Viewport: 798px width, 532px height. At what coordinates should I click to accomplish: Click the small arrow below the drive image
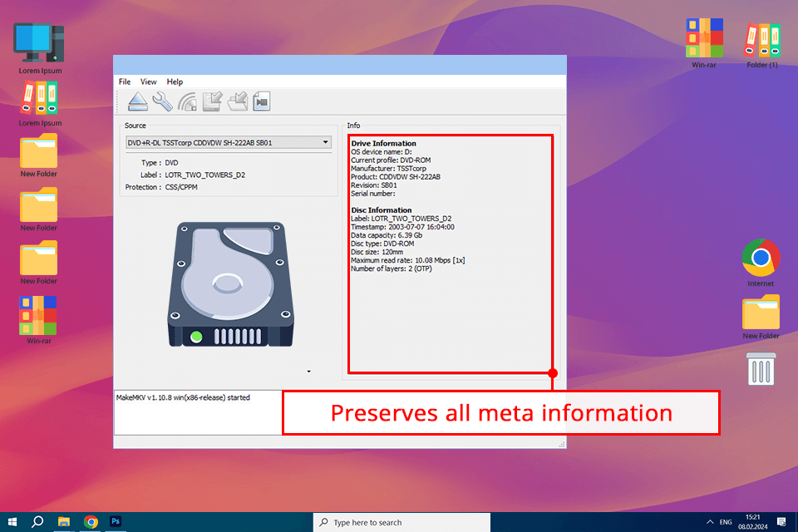(x=308, y=372)
